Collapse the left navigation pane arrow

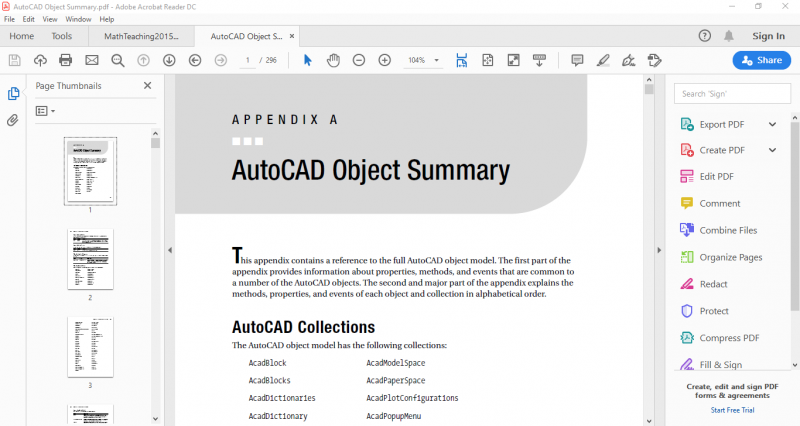(170, 250)
